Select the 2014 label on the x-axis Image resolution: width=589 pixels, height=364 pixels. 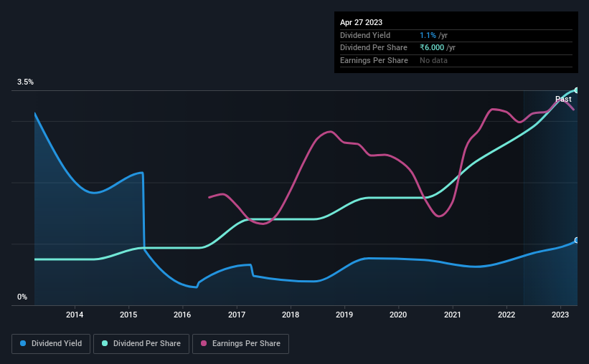(x=75, y=315)
